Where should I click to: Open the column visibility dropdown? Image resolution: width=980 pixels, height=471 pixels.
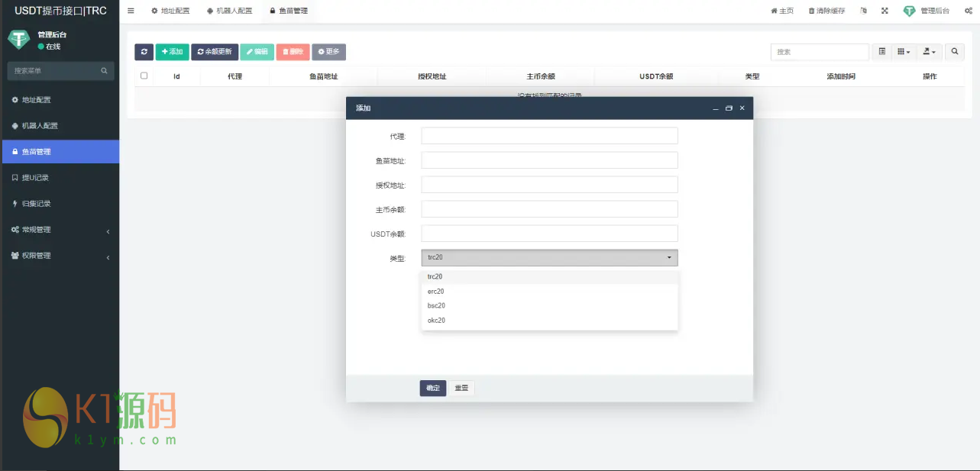pos(904,52)
